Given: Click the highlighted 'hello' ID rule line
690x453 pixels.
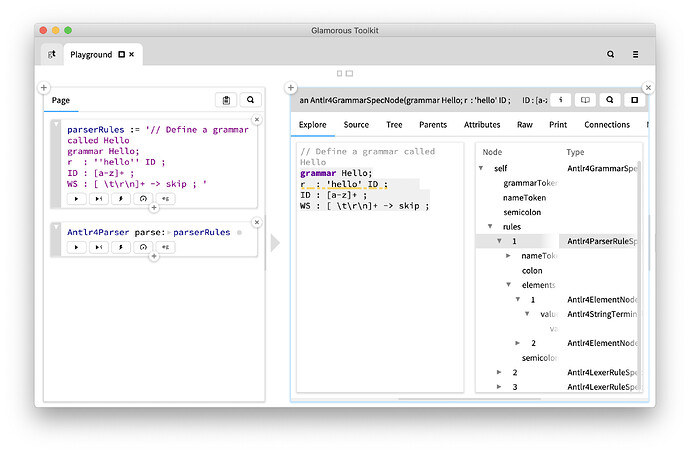Looking at the screenshot, I should click(344, 184).
